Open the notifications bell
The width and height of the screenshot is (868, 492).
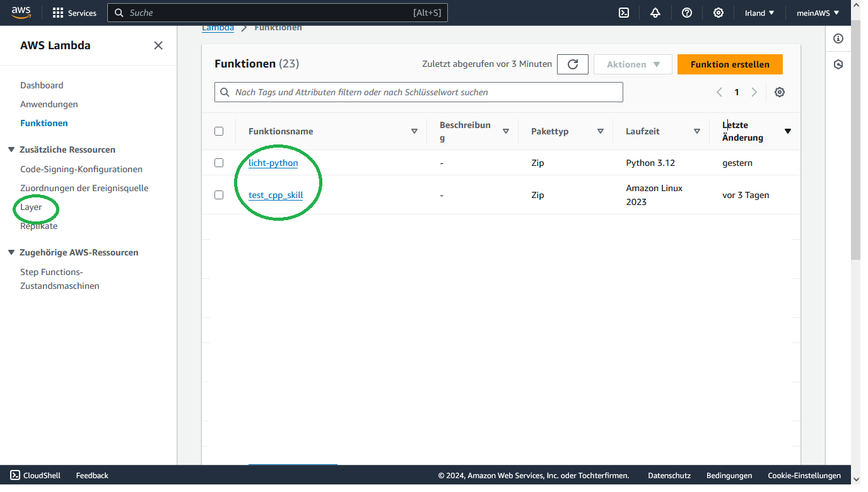click(x=655, y=13)
